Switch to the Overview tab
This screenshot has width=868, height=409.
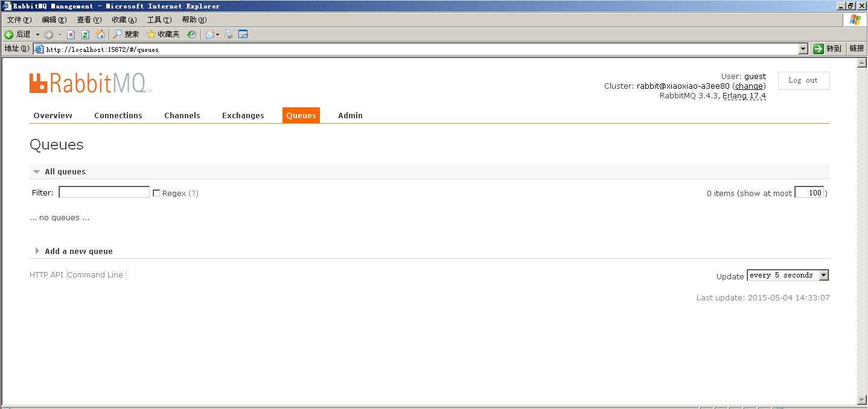[x=53, y=115]
